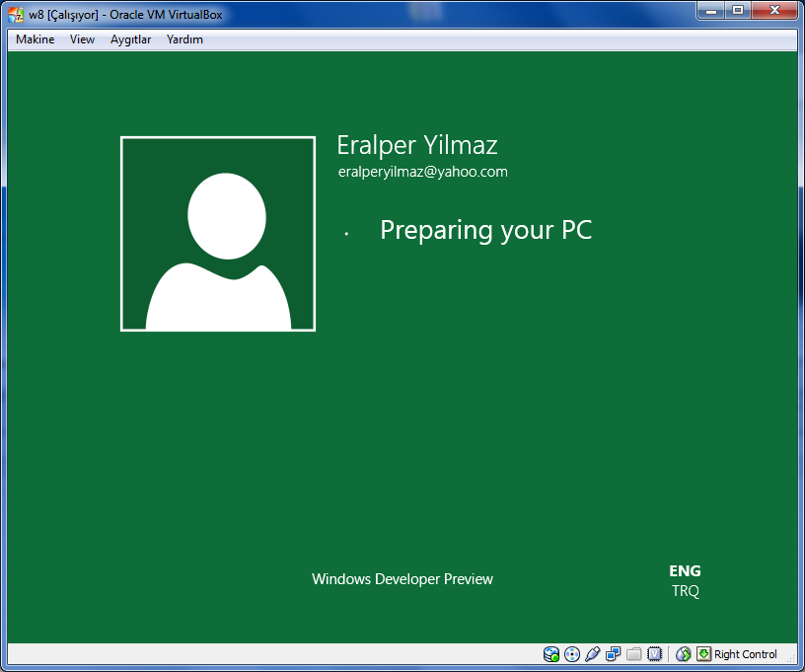Click the network adapters status icon
805x672 pixels.
coord(613,654)
